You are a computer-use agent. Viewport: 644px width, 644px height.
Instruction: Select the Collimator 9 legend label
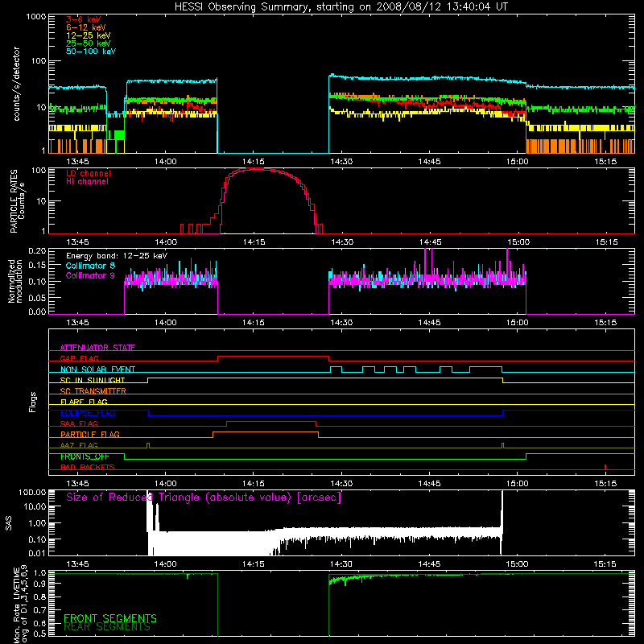coord(90,275)
